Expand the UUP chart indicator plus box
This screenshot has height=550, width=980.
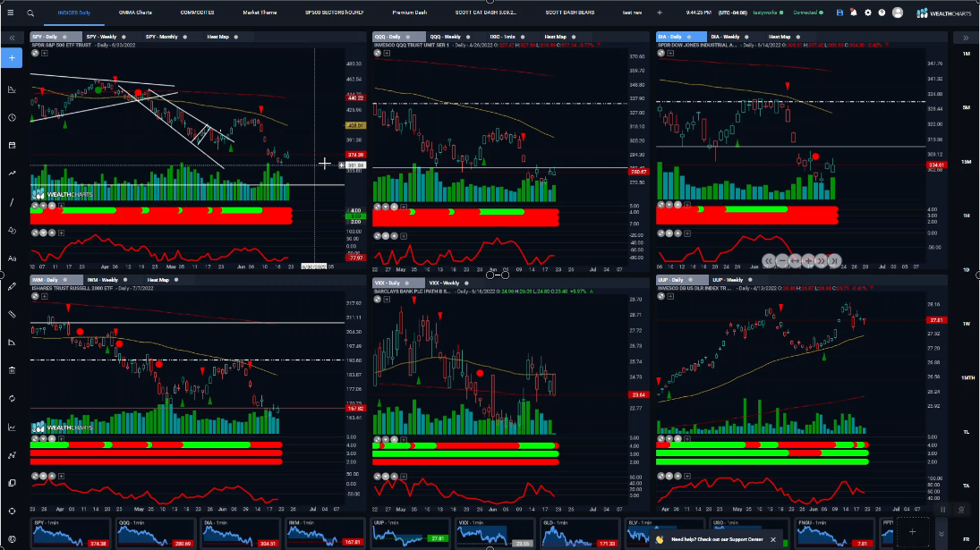[670, 297]
